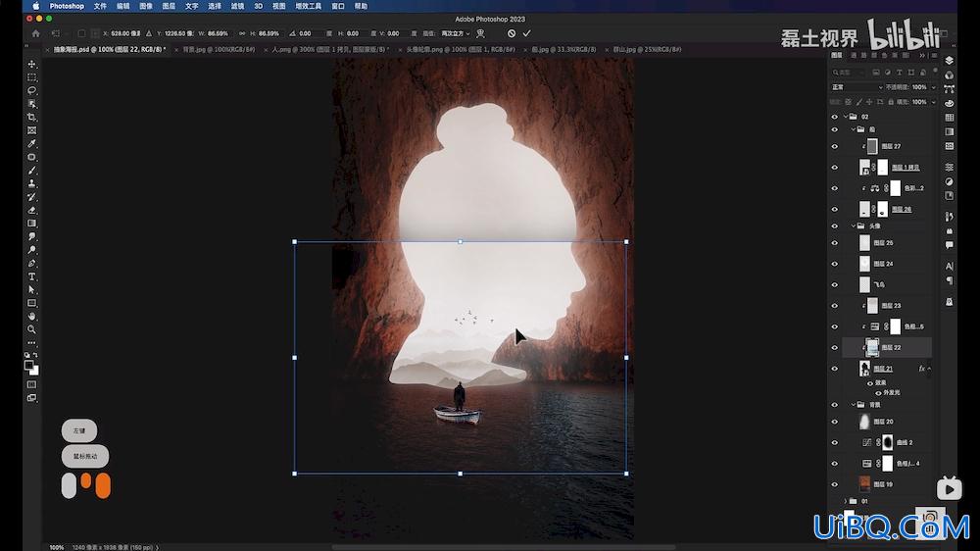Hide layer 图层 19

pos(834,484)
